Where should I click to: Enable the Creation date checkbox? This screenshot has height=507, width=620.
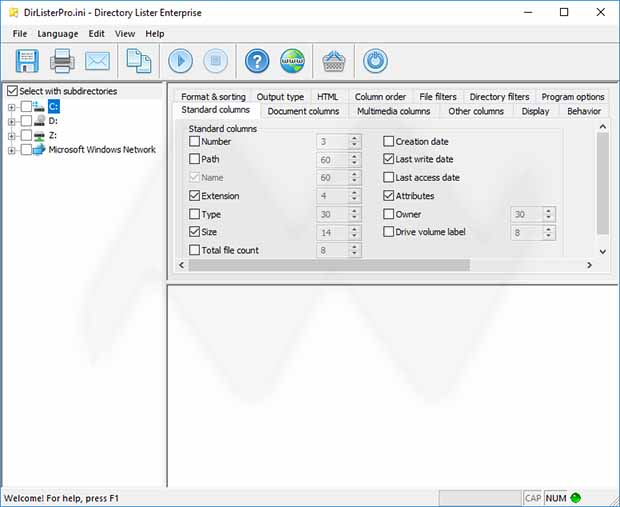389,141
